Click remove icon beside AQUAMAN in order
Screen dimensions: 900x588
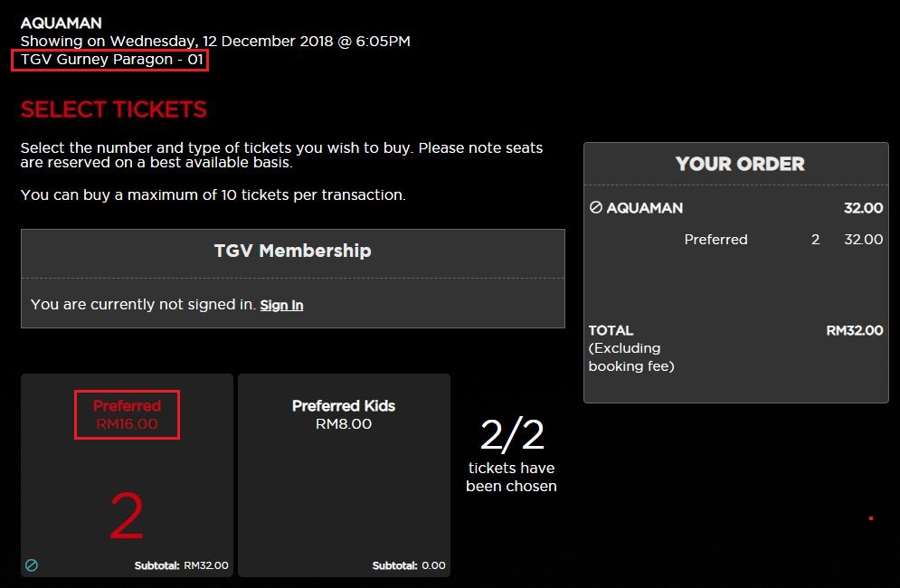596,208
